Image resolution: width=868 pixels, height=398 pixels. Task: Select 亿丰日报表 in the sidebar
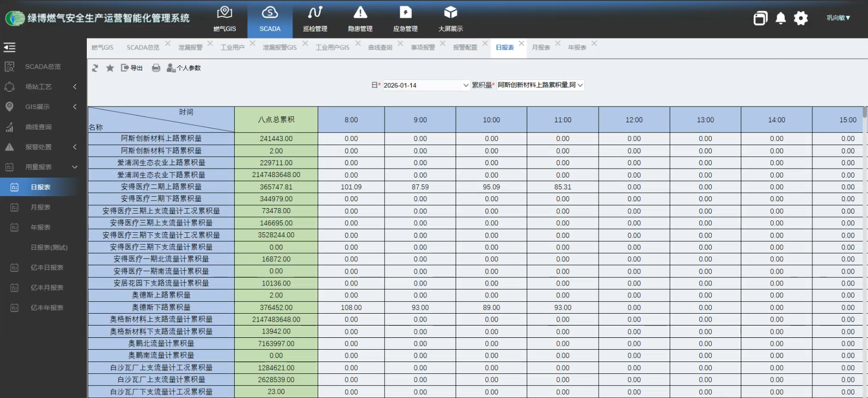[x=47, y=267]
